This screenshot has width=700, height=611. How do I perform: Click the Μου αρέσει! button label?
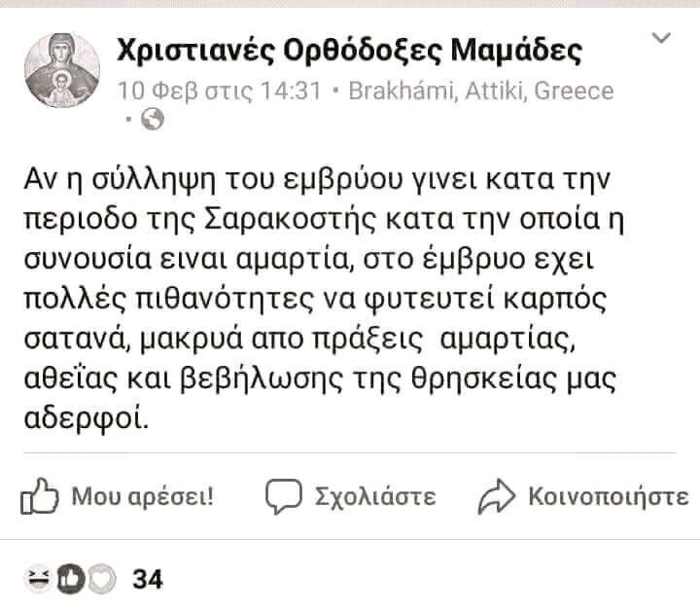tap(142, 496)
